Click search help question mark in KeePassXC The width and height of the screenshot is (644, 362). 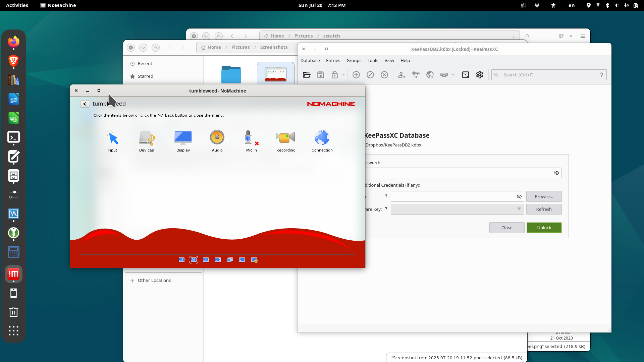coord(602,75)
